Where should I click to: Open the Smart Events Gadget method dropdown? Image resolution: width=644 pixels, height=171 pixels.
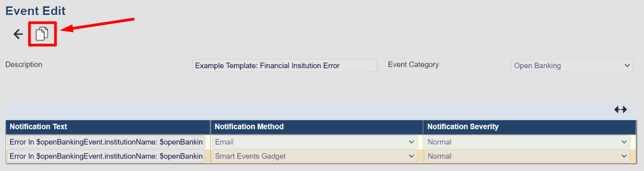[315, 156]
